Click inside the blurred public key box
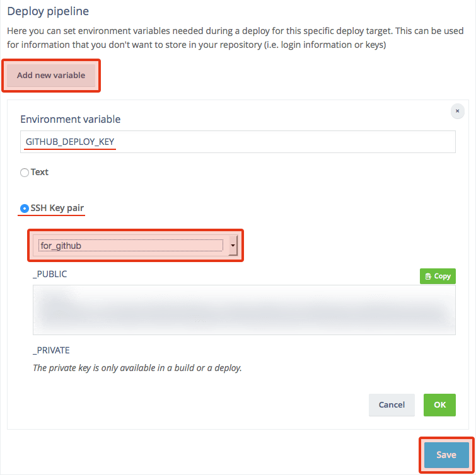This screenshot has width=476, height=475. (x=243, y=309)
